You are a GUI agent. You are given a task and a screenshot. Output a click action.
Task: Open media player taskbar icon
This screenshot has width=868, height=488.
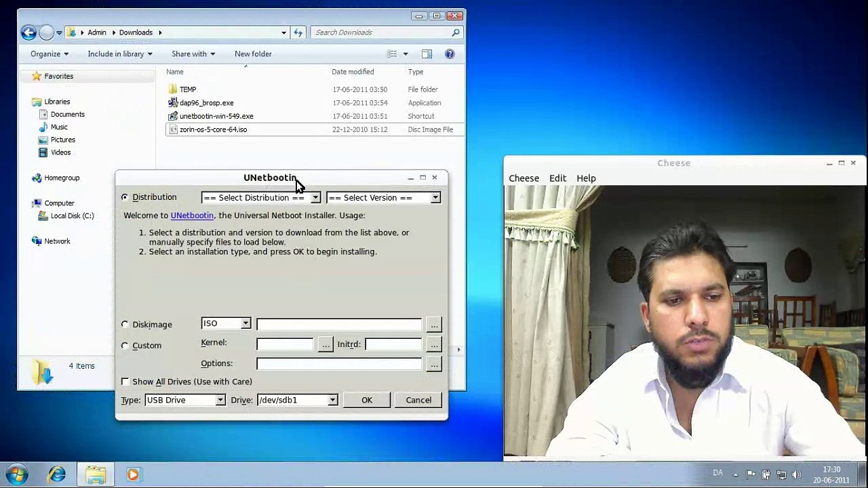pos(133,475)
